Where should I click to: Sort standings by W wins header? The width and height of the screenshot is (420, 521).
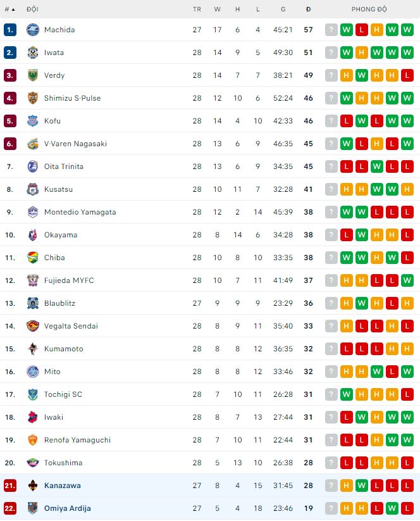coord(218,9)
